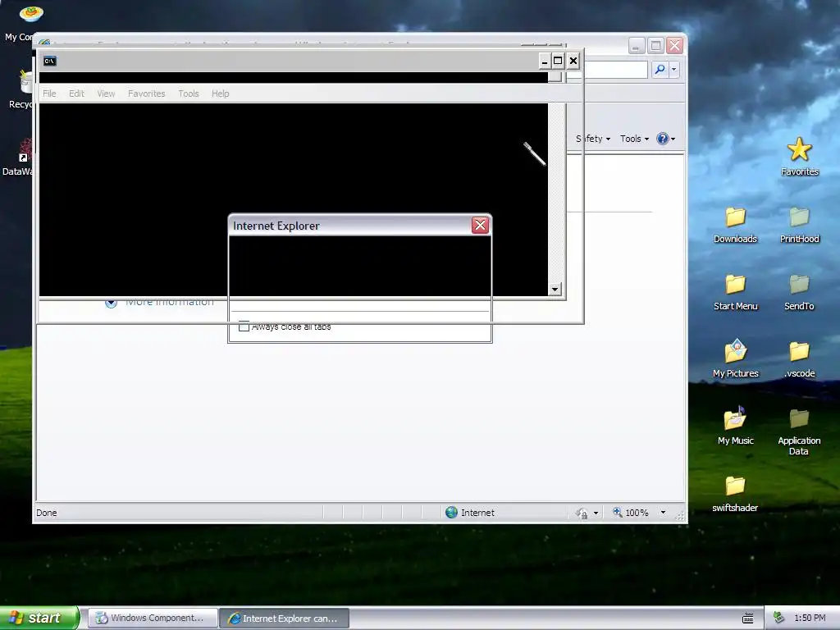Open the Tools dropdown in the command bar
The width and height of the screenshot is (840, 630).
634,139
